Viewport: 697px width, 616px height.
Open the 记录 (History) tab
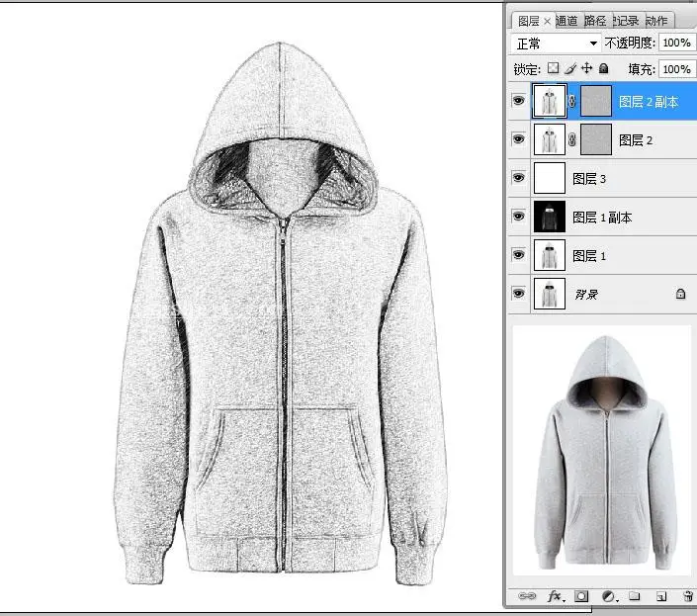626,21
